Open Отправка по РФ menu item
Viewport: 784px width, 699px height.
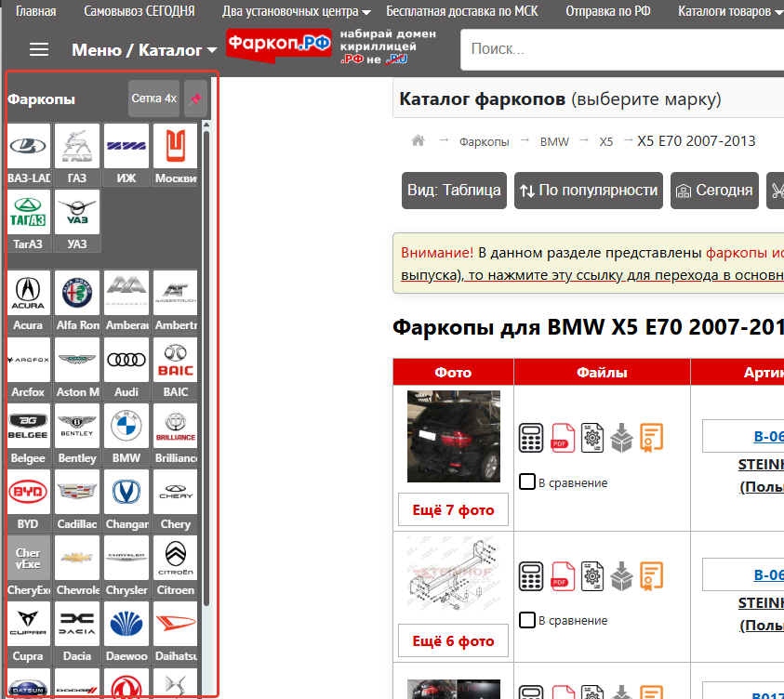(x=608, y=11)
